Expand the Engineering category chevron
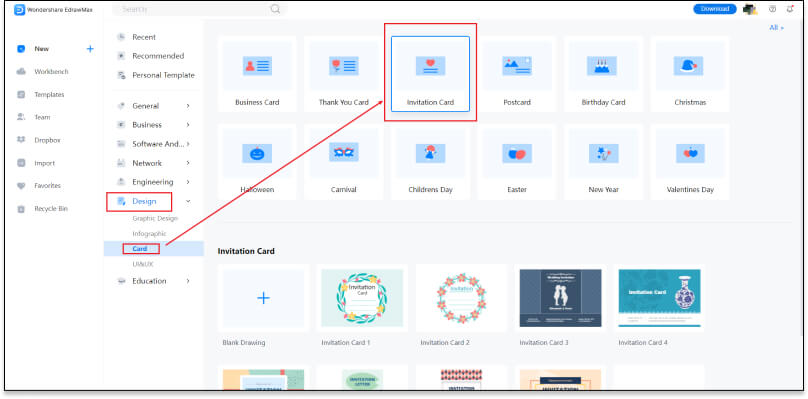The image size is (808, 399). (x=188, y=182)
